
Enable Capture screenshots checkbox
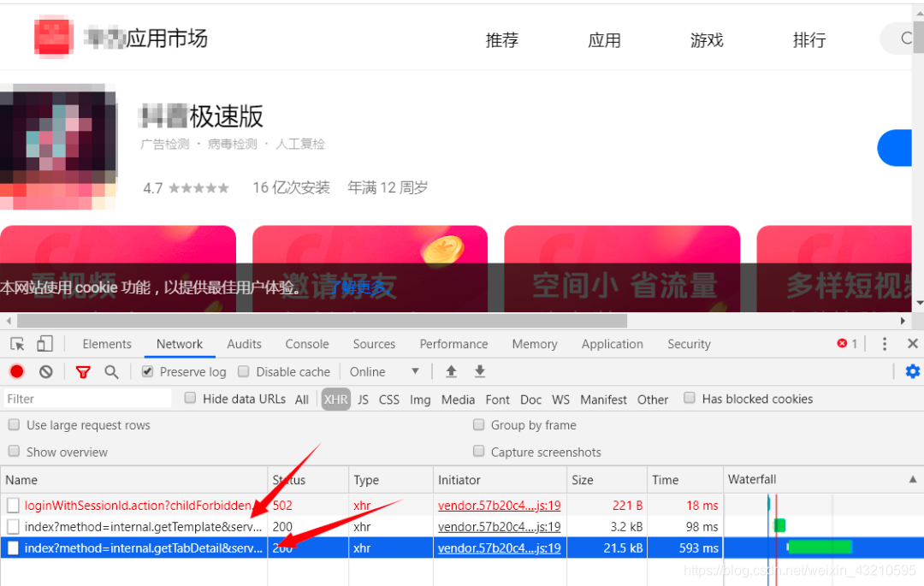(478, 452)
